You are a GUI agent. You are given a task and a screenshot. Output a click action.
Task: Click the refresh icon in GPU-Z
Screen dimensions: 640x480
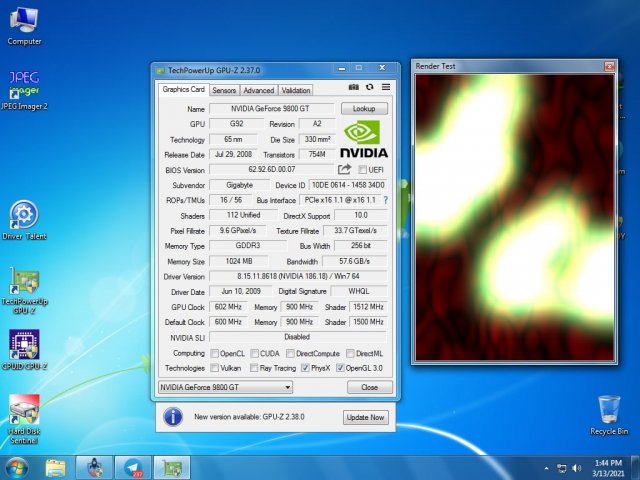point(369,89)
